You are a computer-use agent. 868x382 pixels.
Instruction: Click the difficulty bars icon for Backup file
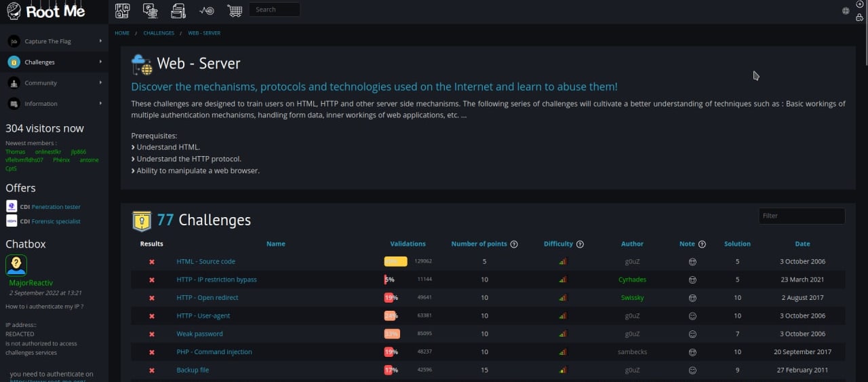[x=562, y=370]
